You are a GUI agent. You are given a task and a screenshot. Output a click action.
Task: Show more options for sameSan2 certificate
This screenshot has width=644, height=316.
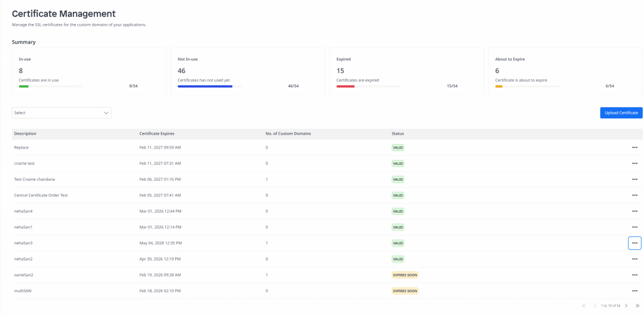[634, 275]
